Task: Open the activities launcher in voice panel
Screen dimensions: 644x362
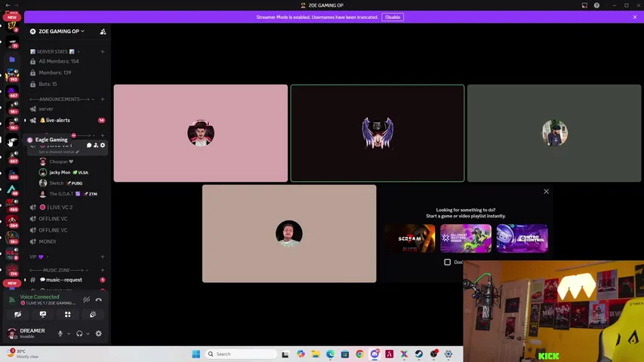Action: (x=68, y=314)
